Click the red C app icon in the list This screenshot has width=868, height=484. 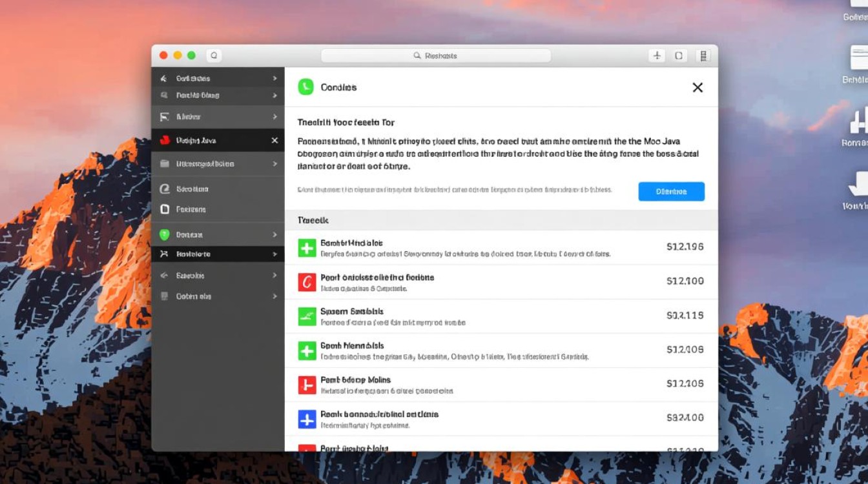[x=307, y=281]
